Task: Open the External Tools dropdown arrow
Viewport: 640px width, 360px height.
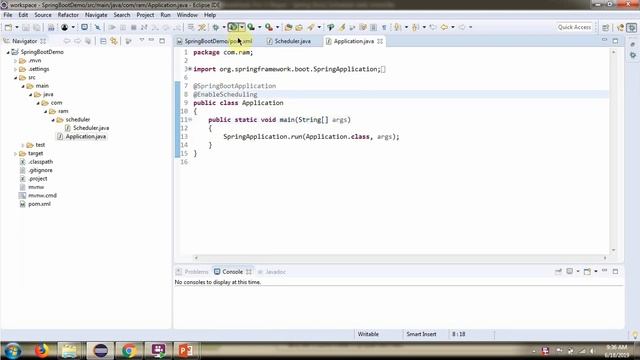Action: [x=278, y=27]
